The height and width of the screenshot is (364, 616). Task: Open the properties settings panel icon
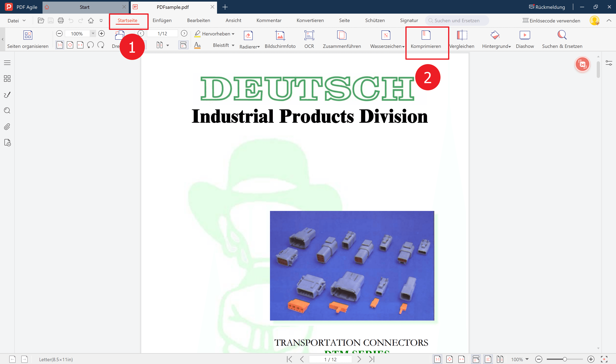[x=609, y=63]
